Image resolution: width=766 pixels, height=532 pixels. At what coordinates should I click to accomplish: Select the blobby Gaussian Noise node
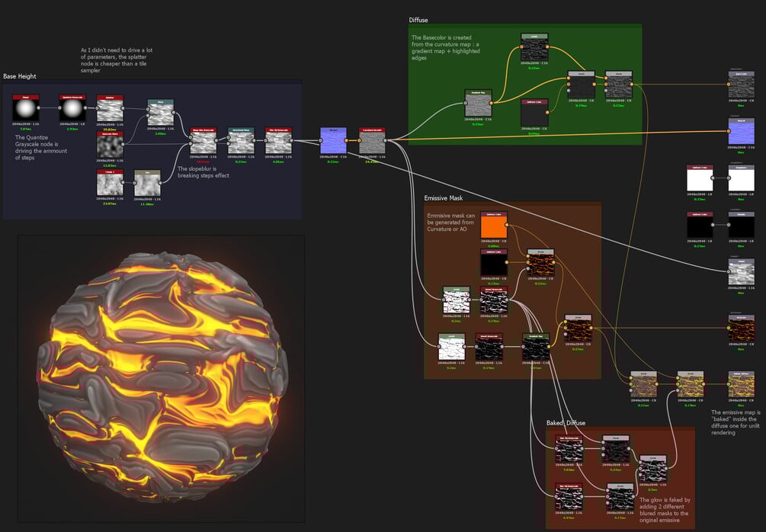[110, 145]
